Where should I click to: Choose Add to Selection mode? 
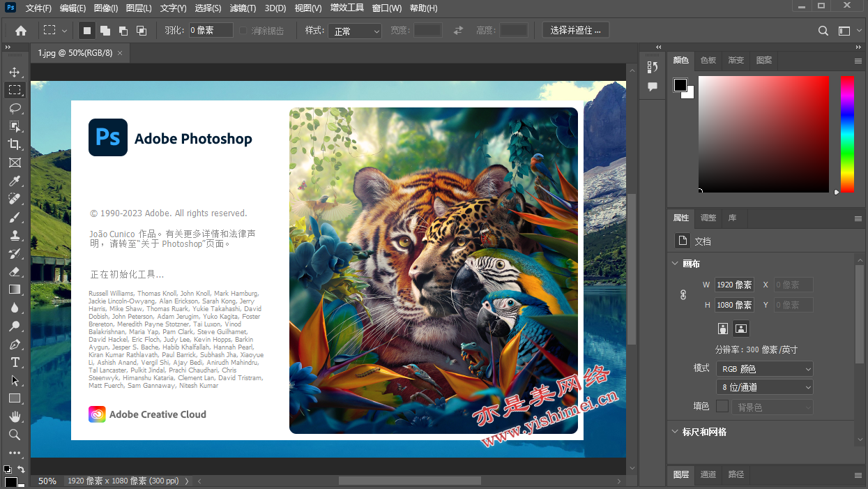(105, 31)
